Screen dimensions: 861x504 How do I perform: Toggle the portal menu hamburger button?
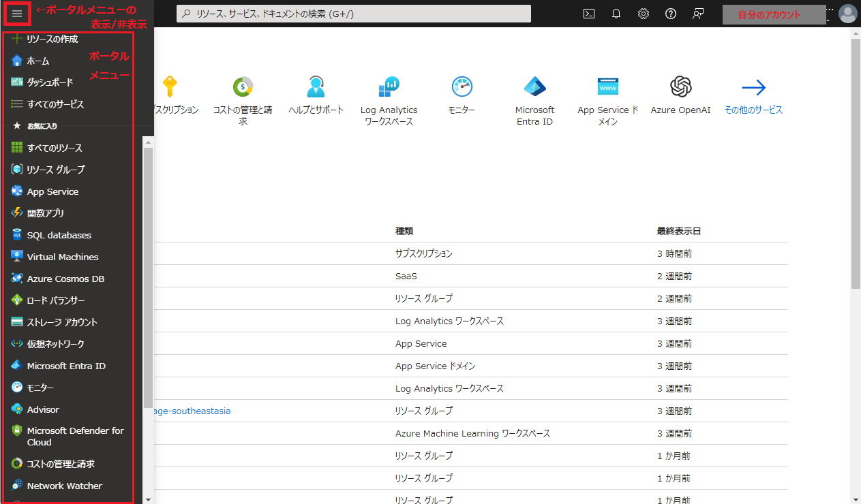tap(17, 14)
